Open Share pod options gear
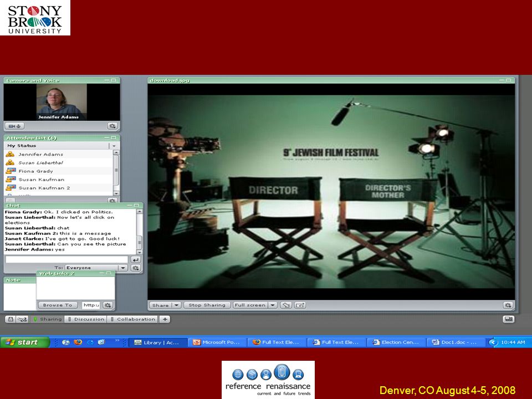Image resolution: width=532 pixels, height=399 pixels. 508,305
